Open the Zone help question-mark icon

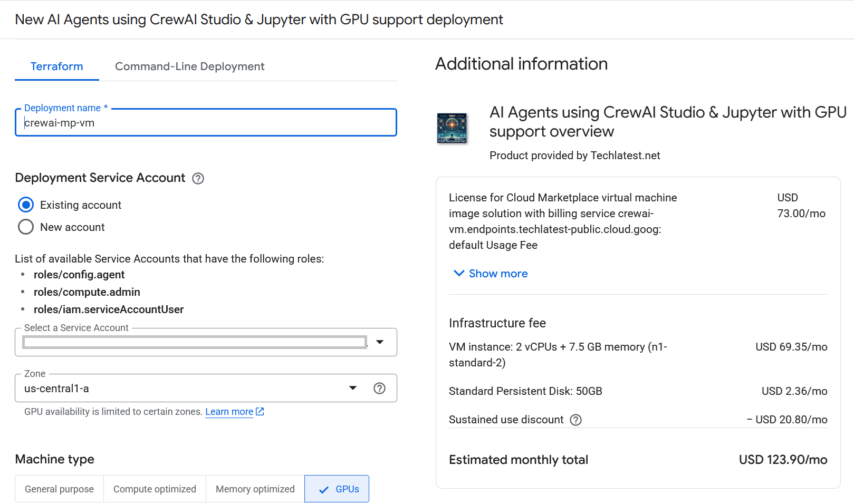point(379,389)
